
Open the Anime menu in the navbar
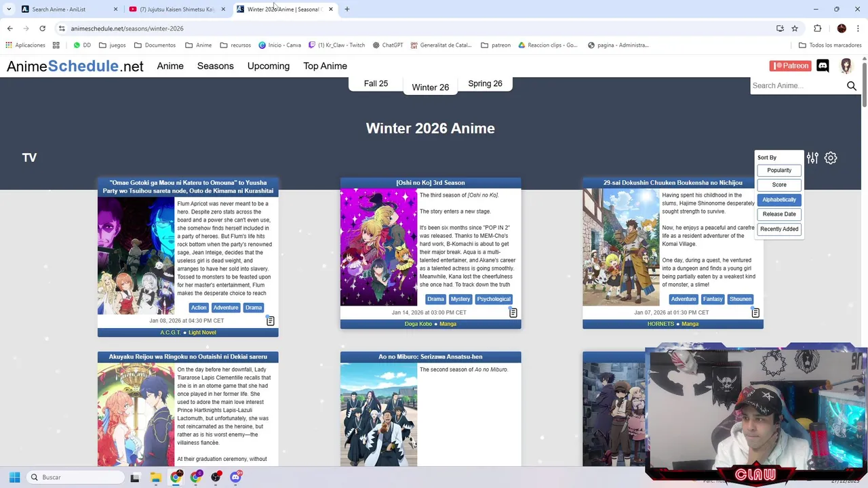170,66
